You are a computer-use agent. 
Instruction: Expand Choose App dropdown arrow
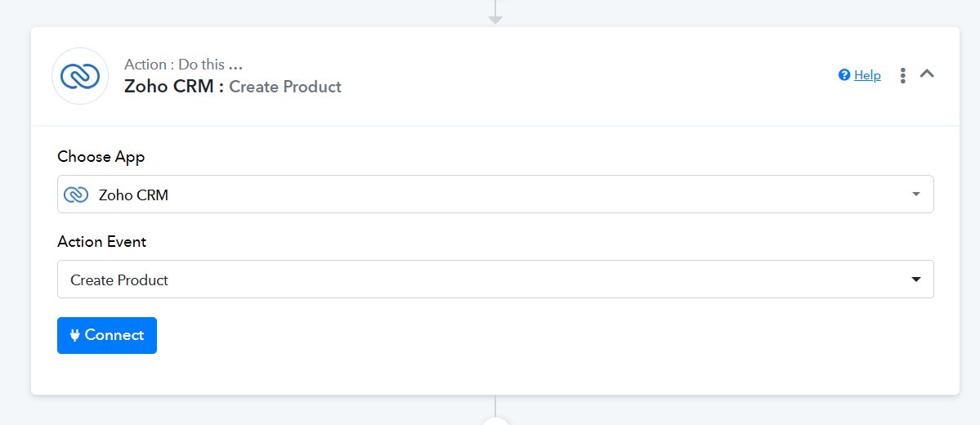coord(915,195)
